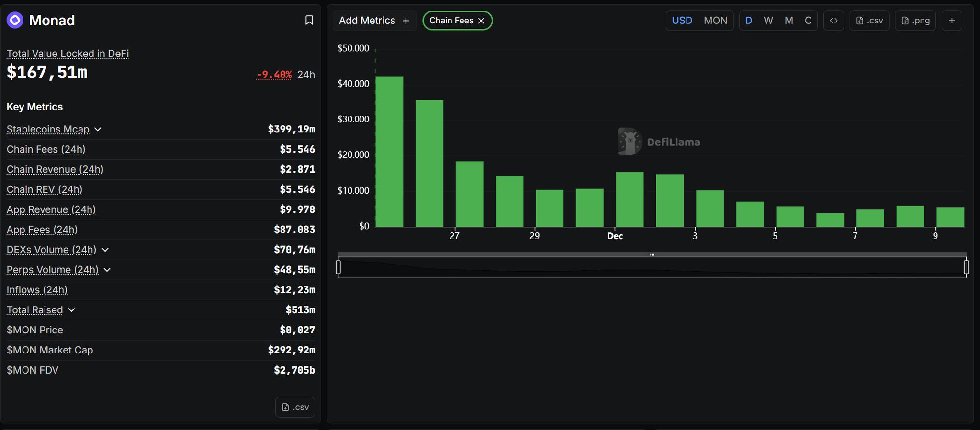This screenshot has width=980, height=430.
Task: Expand the Perps Volume breakdown
Action: coord(107,270)
